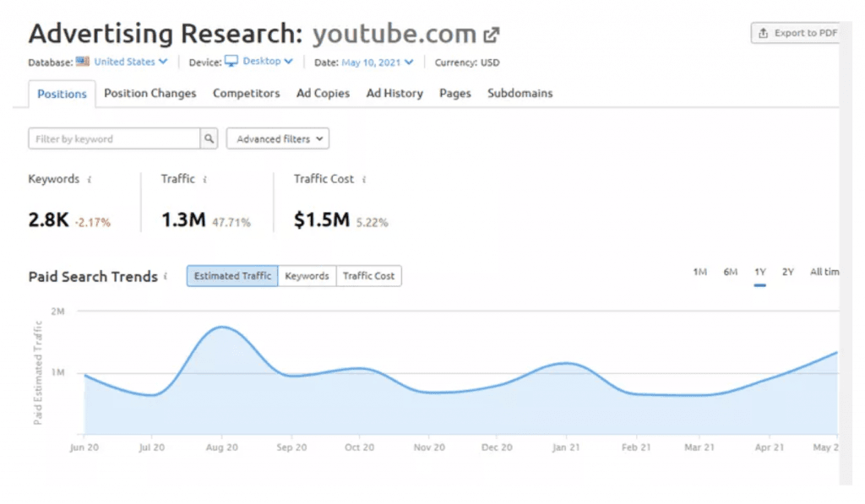The image size is (865, 504).
Task: Export the report to PDF
Action: 796,33
